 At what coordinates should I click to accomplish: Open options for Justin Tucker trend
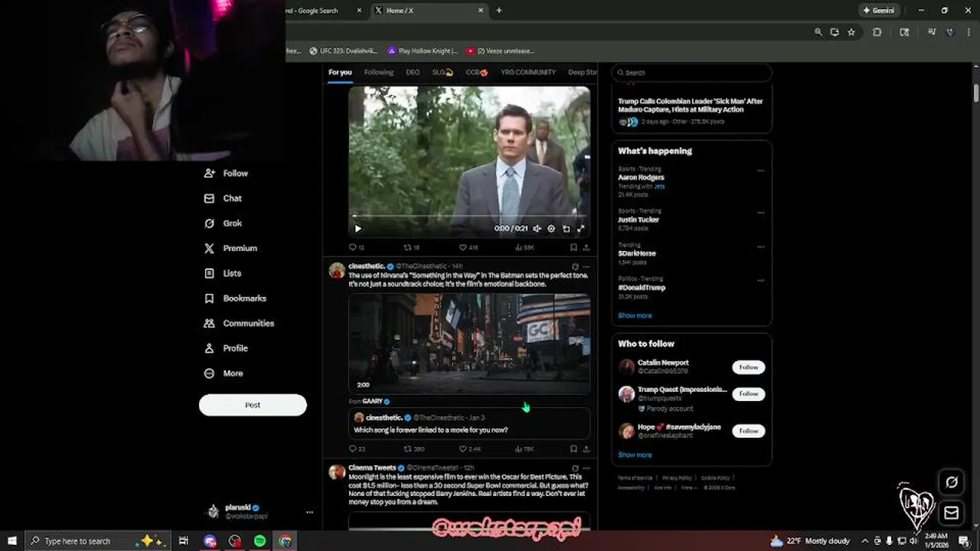[x=760, y=213]
